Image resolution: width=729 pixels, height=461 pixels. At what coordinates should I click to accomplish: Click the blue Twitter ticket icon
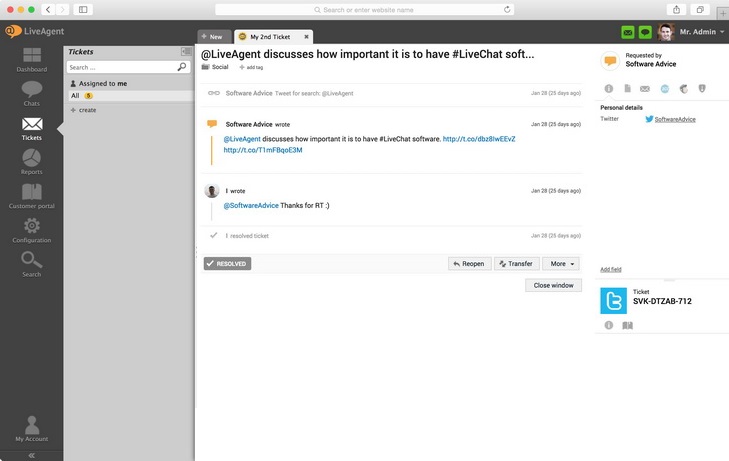point(613,301)
